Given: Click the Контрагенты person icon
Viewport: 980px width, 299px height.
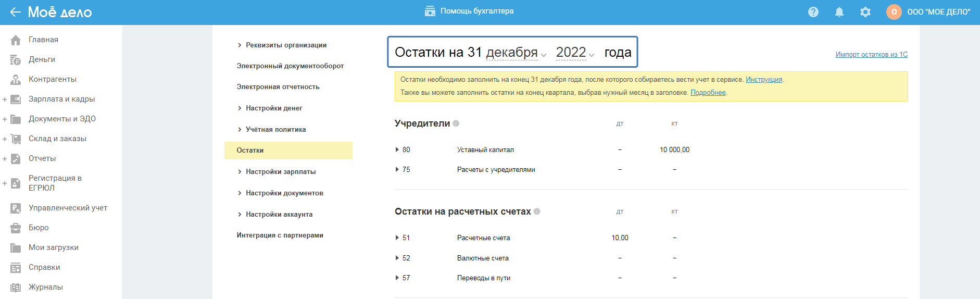Looking at the screenshot, I should click(16, 80).
